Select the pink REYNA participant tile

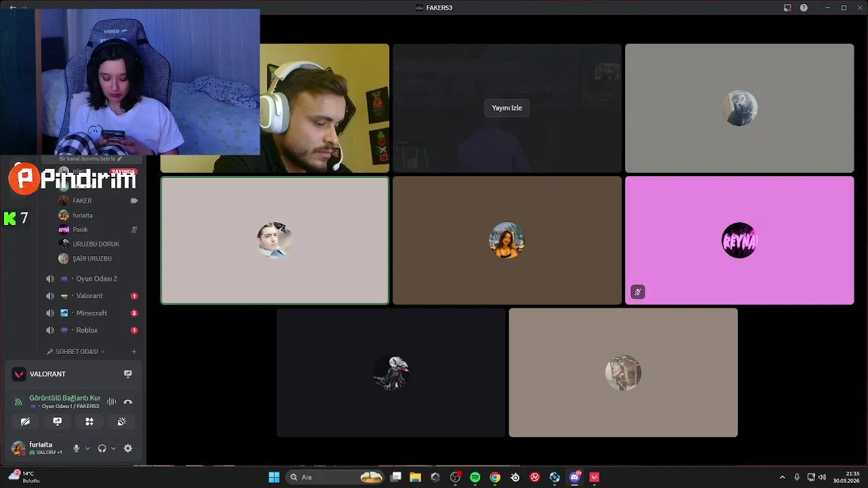tap(739, 240)
